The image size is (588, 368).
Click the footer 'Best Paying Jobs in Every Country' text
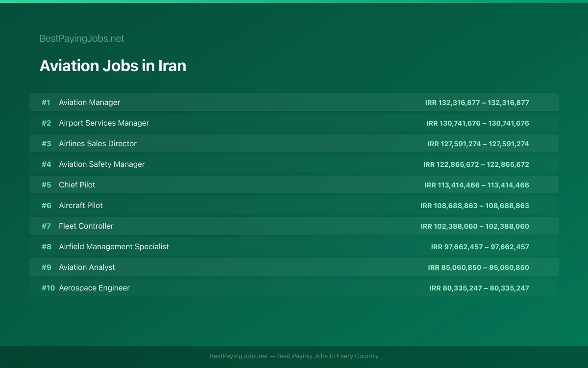(328, 356)
